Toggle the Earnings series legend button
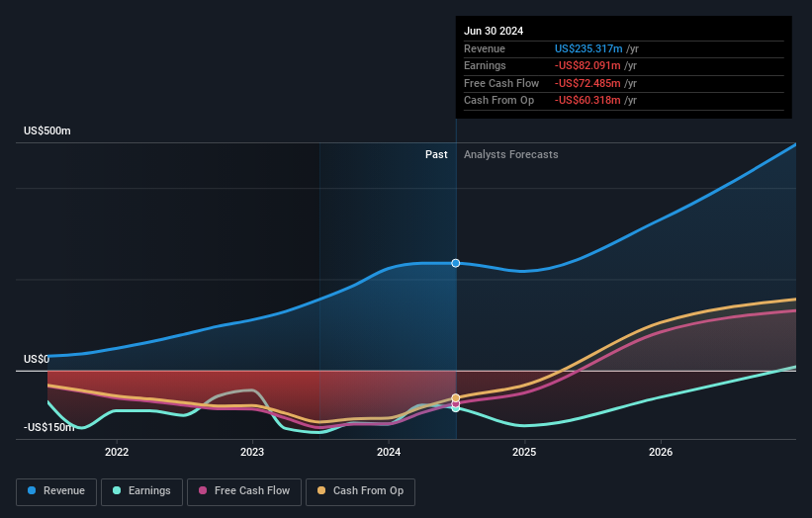The height and width of the screenshot is (518, 812). pos(141,491)
